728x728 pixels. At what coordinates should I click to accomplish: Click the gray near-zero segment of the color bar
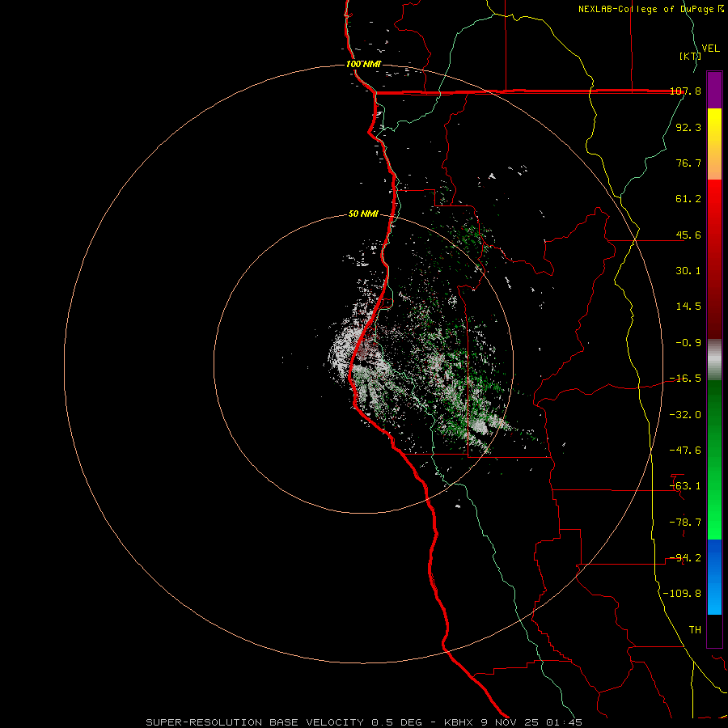pos(714,360)
